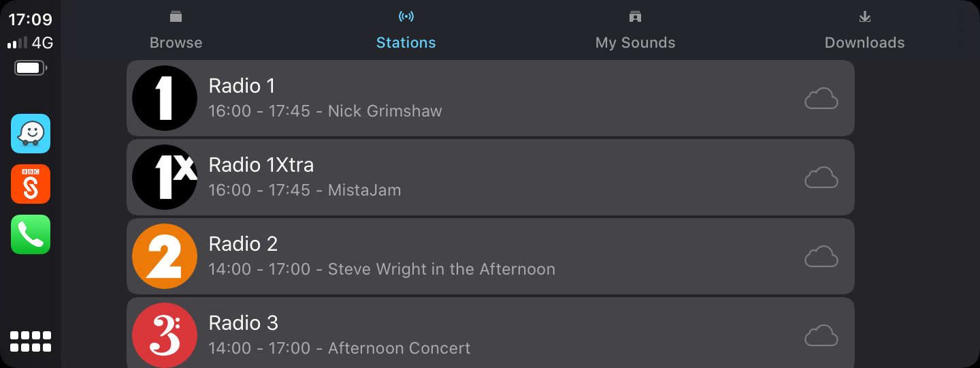The width and height of the screenshot is (980, 368).
Task: Tap the cloud icon on Radio 2
Action: coord(821,257)
